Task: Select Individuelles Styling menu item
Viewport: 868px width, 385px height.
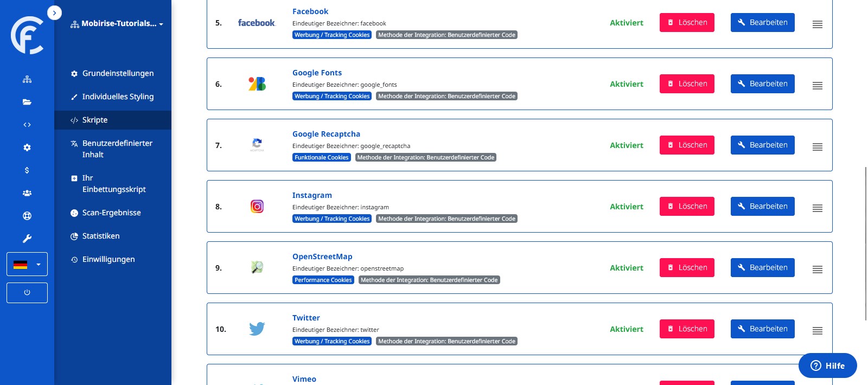Action: [118, 97]
